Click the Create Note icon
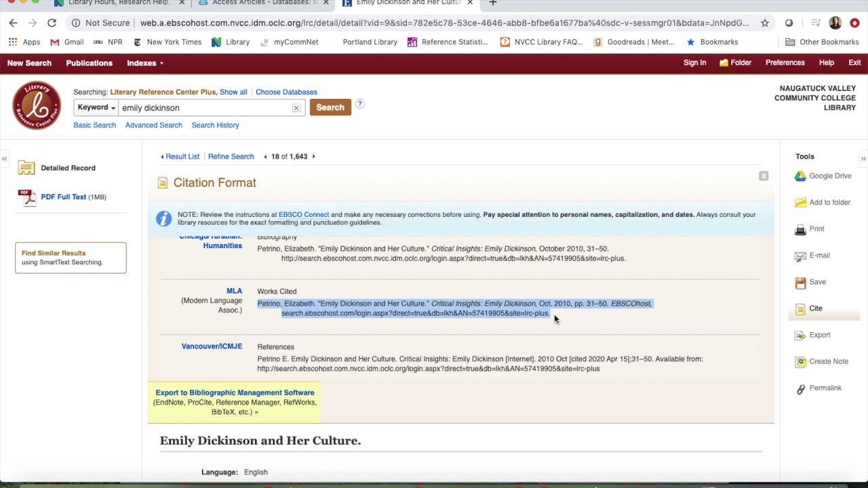Screen dimensions: 868x488 [800, 361]
